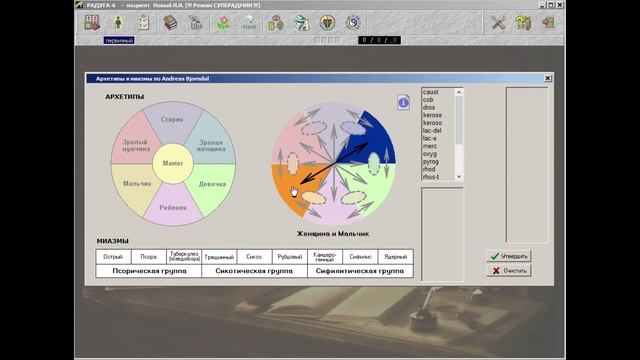Select lac-e in the remedy list
The image size is (640, 360).
tap(430, 138)
